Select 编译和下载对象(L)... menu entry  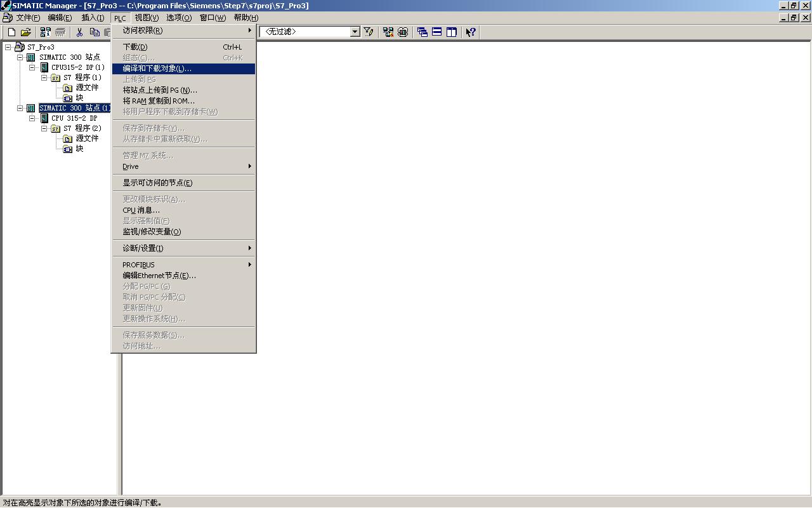tap(183, 69)
